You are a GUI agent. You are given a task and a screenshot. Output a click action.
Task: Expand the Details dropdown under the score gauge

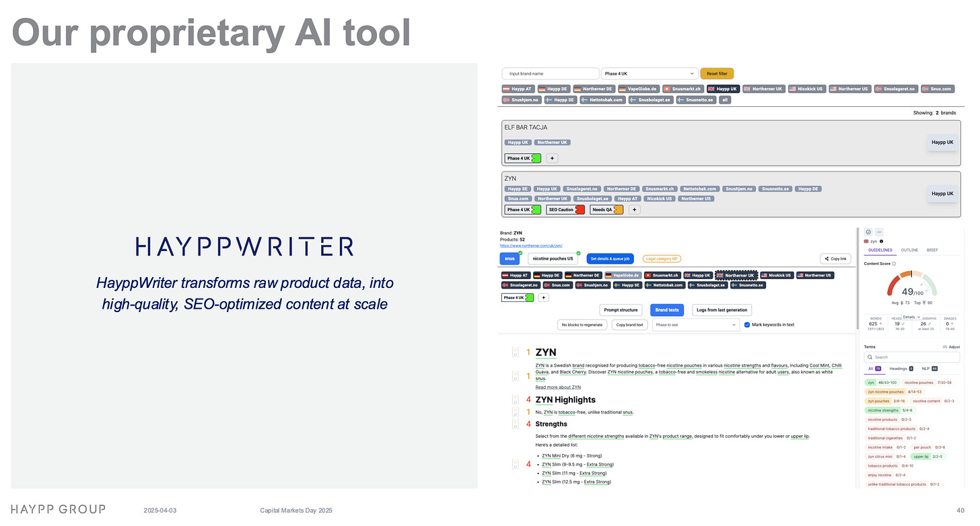click(912, 317)
